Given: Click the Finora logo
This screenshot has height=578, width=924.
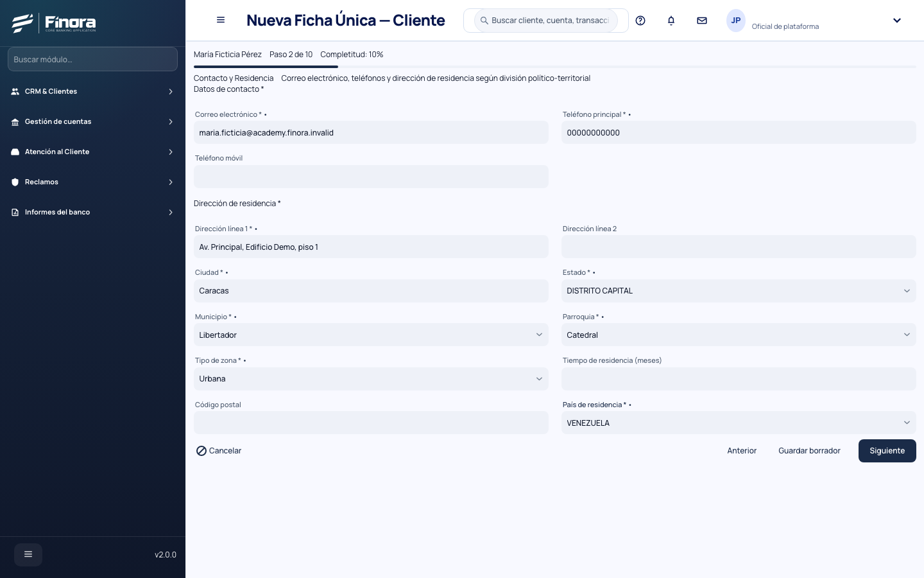Looking at the screenshot, I should 54,23.
